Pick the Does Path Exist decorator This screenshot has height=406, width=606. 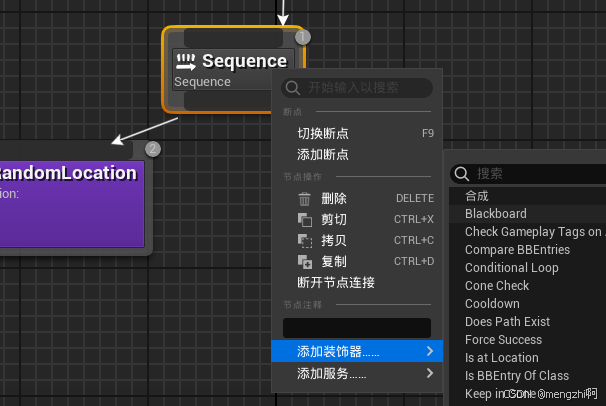pos(528,321)
